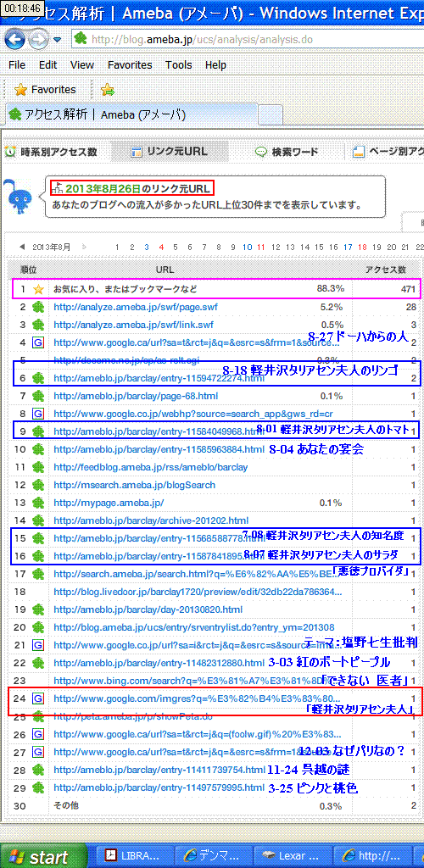The height and width of the screenshot is (868, 424).
Task: Click the Google icon in rank 26 row
Action: click(38, 735)
